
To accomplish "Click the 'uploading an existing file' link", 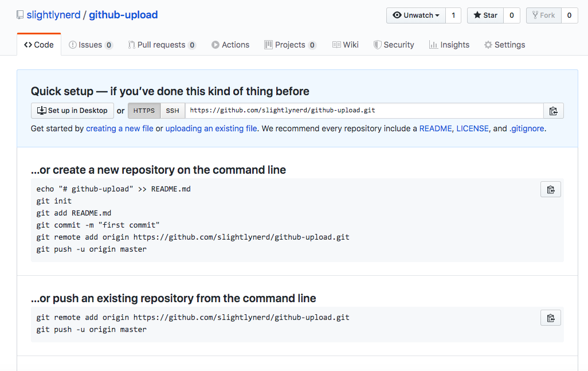I will tap(211, 128).
